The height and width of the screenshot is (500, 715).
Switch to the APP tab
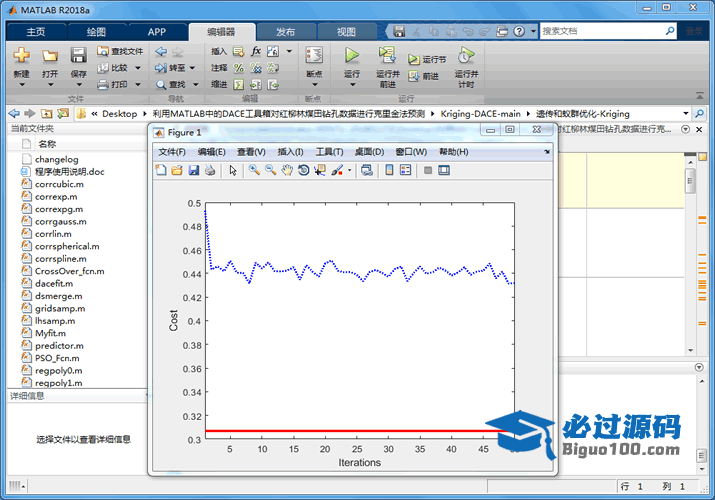pyautogui.click(x=156, y=32)
